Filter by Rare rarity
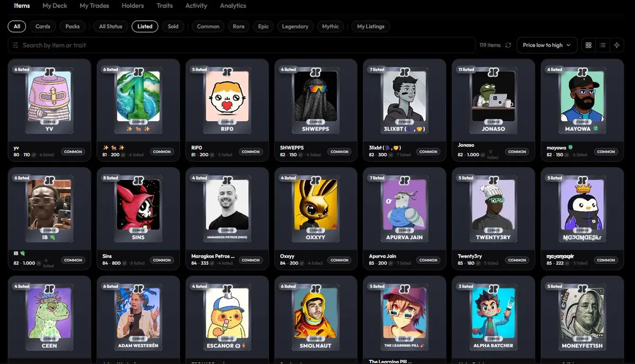The image size is (635, 364). pos(238,26)
